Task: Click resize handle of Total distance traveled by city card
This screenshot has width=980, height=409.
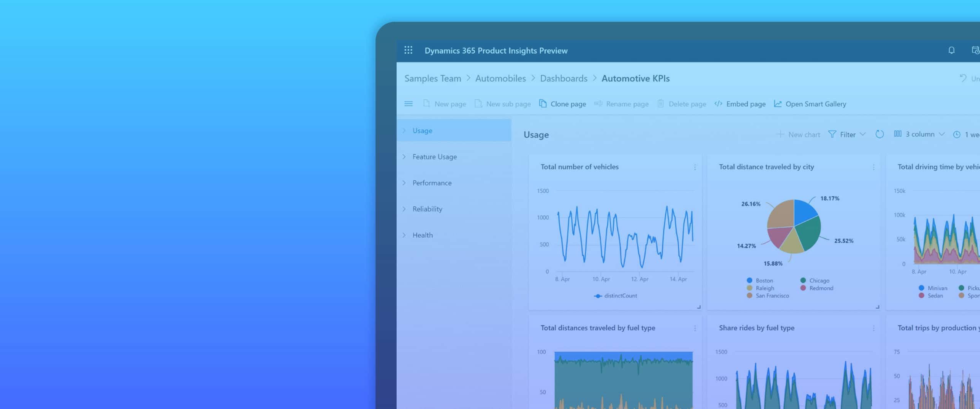Action: [x=877, y=307]
